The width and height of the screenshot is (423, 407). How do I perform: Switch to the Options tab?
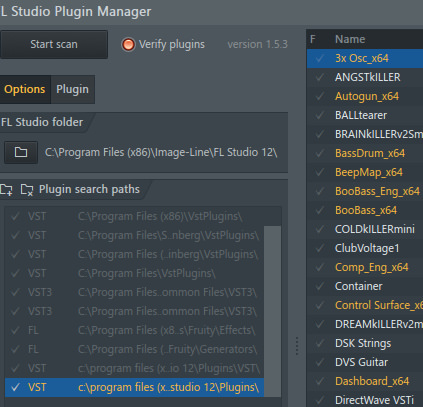[25, 89]
